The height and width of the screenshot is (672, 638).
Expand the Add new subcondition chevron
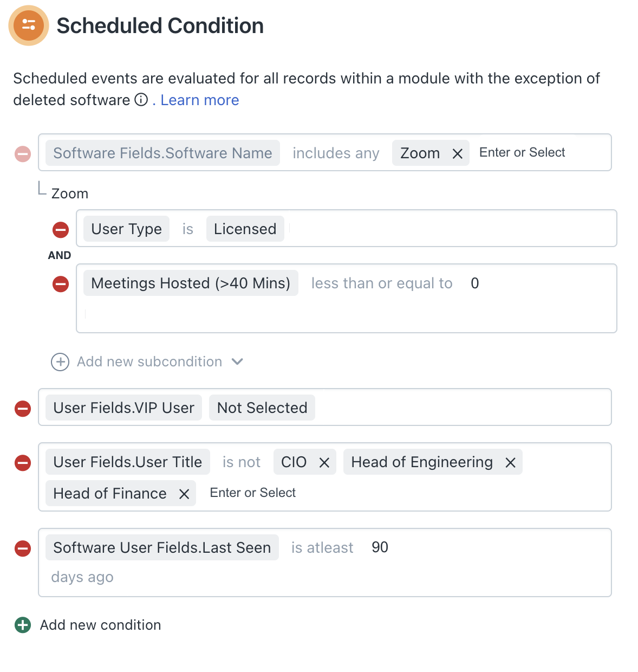point(237,361)
